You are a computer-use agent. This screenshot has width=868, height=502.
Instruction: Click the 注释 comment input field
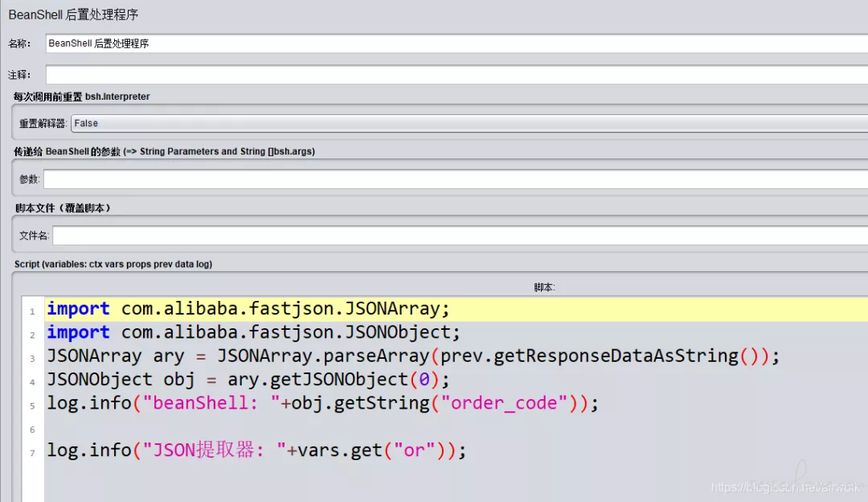coord(457,74)
